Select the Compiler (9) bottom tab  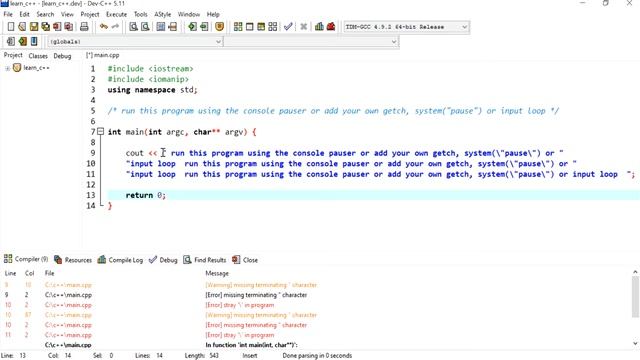click(x=26, y=259)
